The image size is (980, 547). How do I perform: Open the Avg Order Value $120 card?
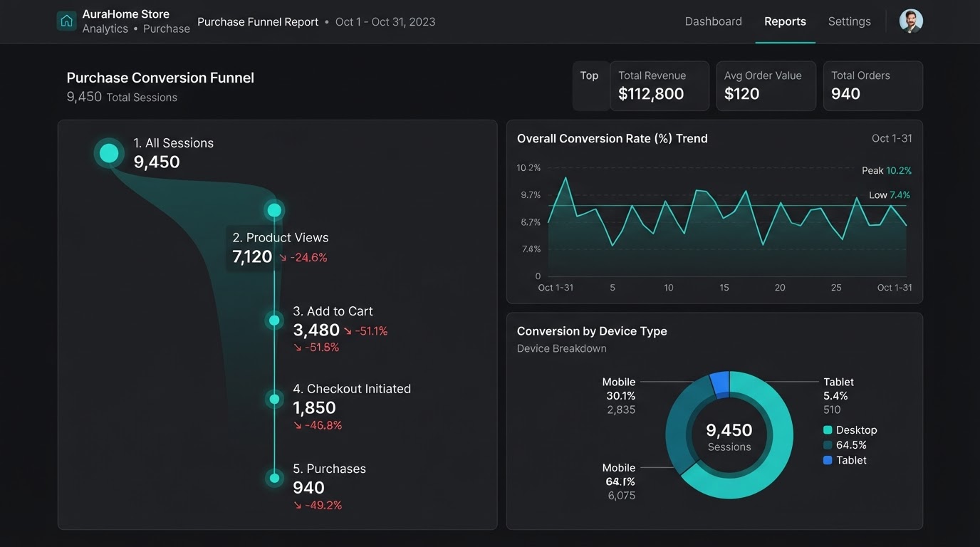[x=766, y=85]
